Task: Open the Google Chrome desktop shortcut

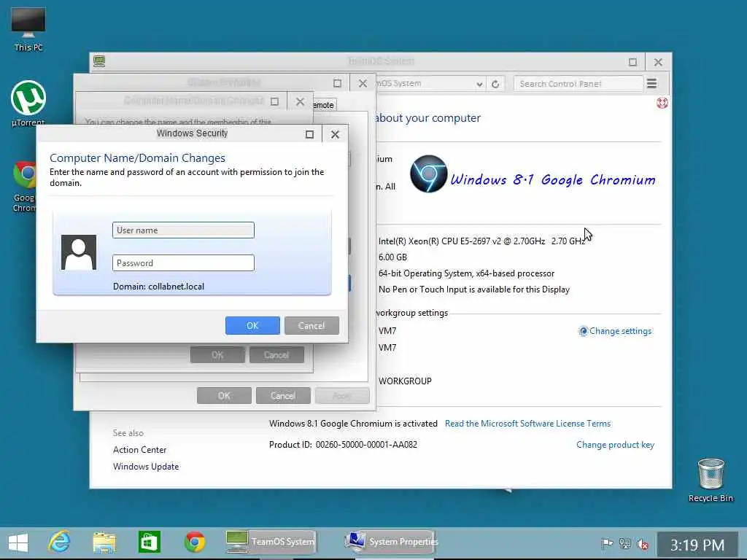Action: pos(24,187)
